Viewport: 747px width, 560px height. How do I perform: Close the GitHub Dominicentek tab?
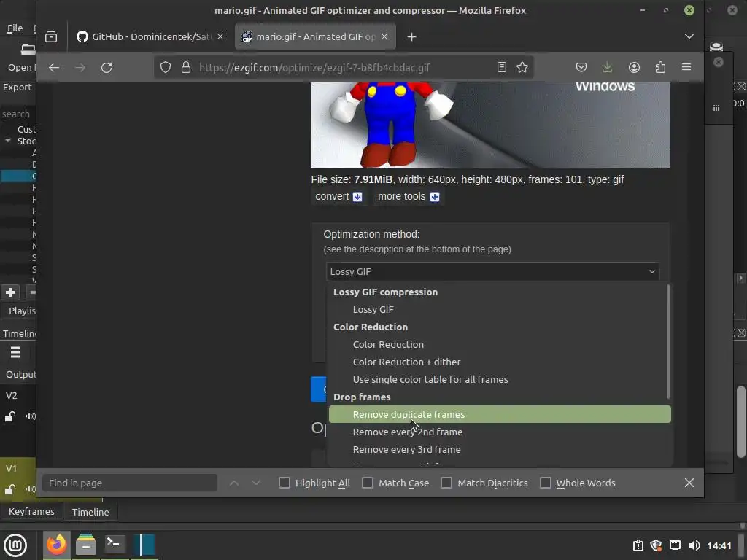[x=220, y=36]
